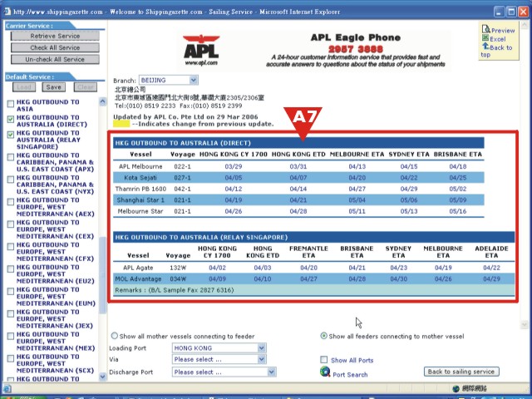Click the Excel export icon

point(485,38)
